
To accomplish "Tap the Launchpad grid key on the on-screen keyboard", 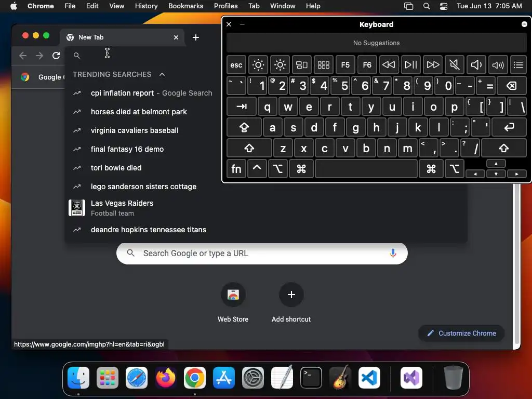I will [323, 65].
